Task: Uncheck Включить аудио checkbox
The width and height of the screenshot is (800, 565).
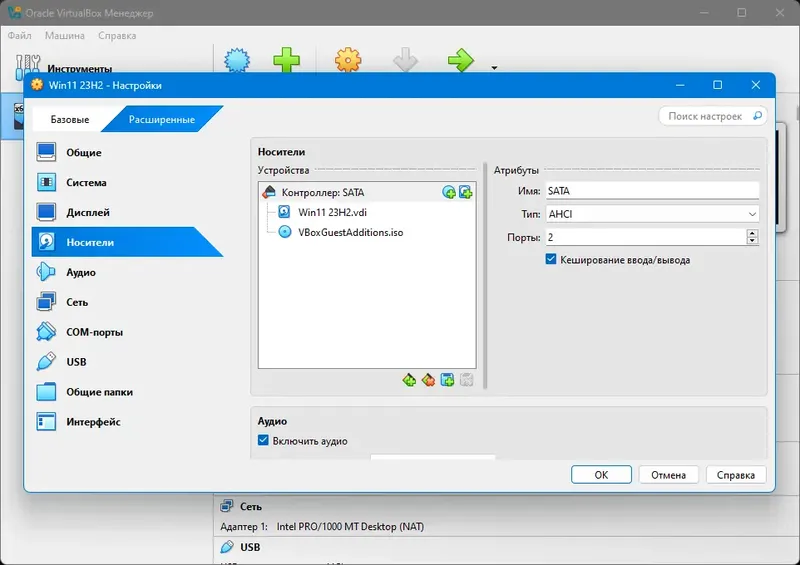Action: tap(263, 440)
